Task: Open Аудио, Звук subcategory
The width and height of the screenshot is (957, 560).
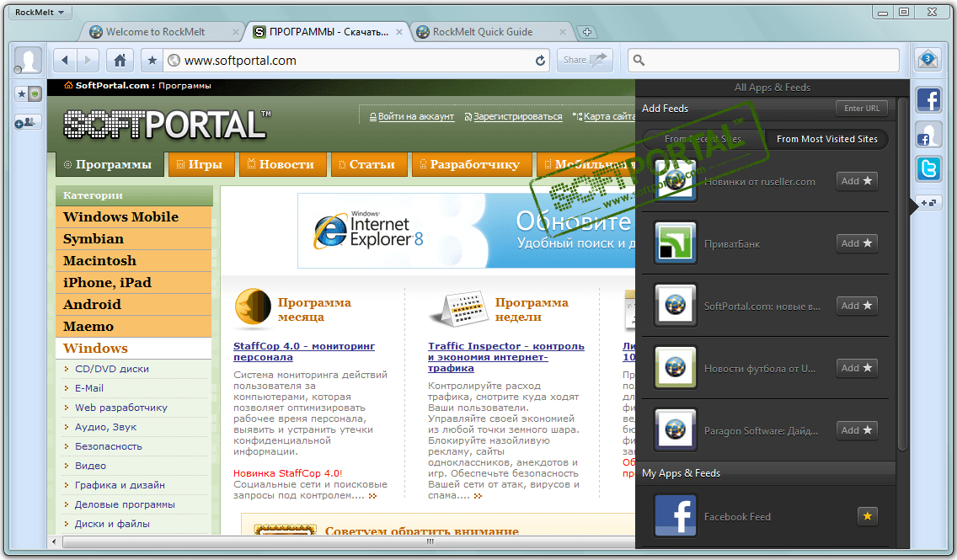Action: click(x=105, y=427)
